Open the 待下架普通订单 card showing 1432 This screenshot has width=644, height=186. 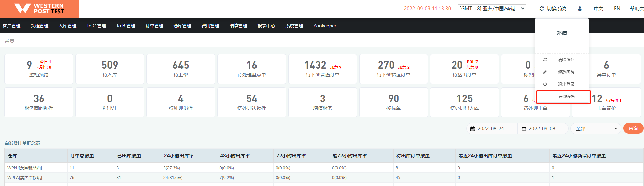point(323,69)
